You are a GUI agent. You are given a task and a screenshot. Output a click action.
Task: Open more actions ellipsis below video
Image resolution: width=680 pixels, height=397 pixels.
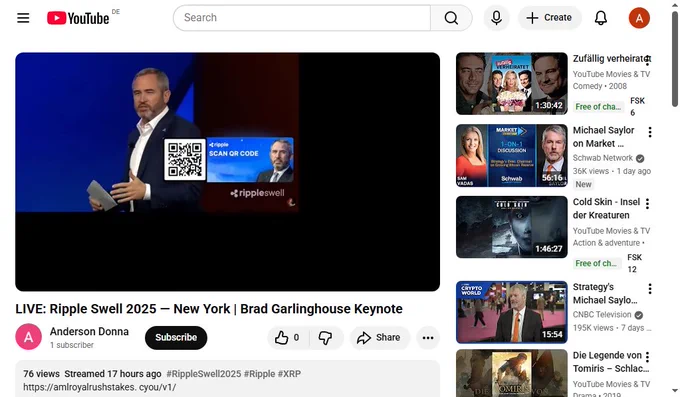(x=428, y=338)
